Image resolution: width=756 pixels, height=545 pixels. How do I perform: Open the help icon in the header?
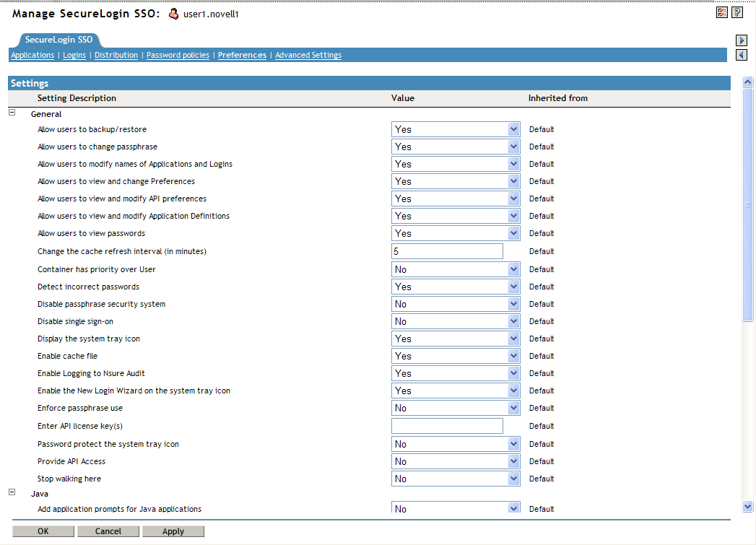click(737, 12)
